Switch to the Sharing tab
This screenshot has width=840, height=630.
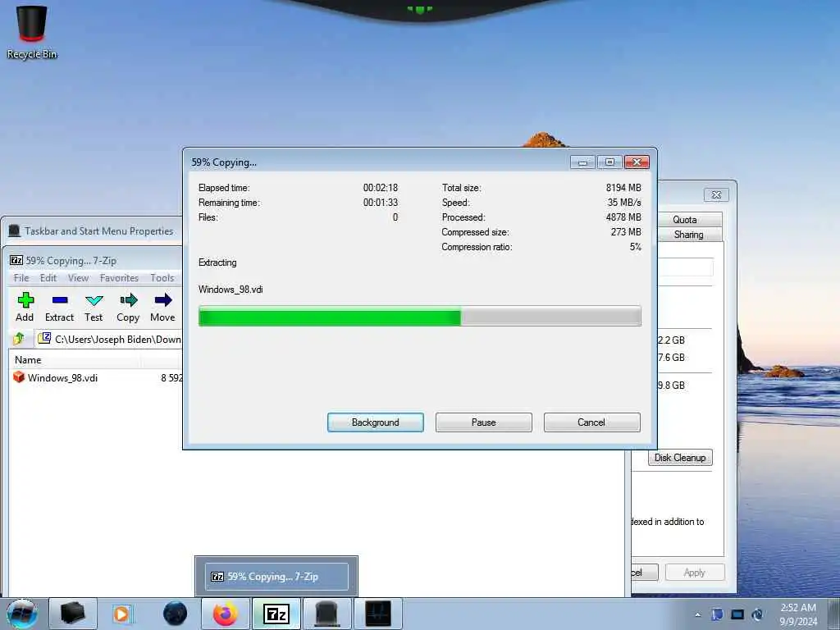tap(689, 235)
